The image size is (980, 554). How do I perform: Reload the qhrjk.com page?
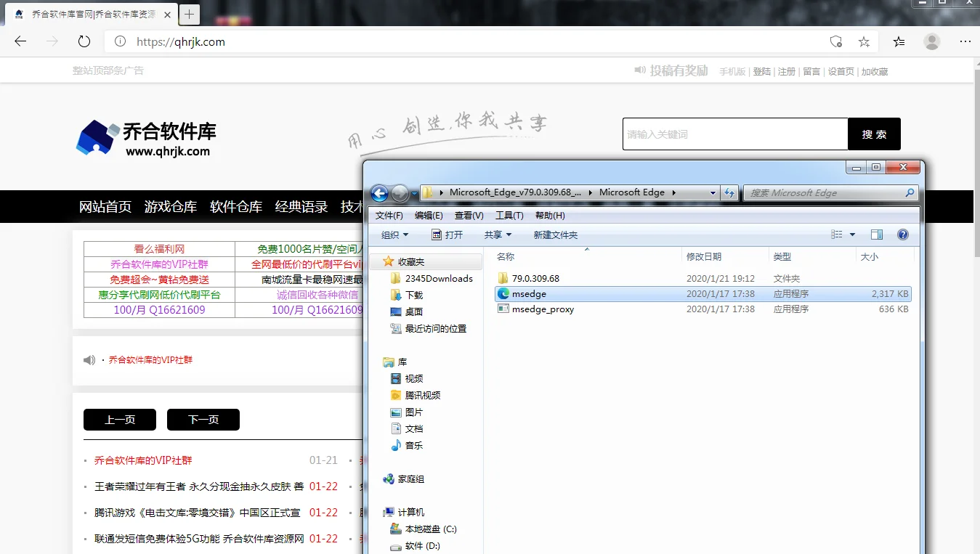click(x=84, y=41)
